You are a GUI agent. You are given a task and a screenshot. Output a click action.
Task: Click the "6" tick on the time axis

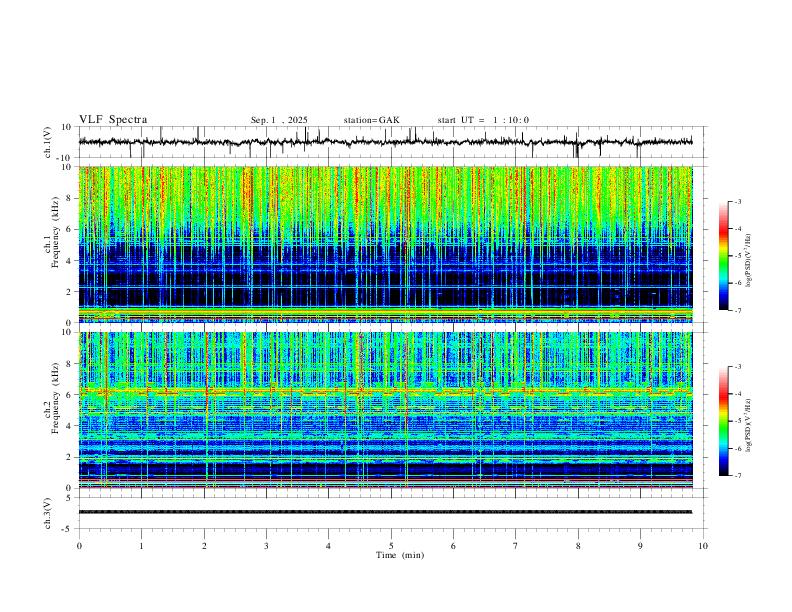click(453, 546)
